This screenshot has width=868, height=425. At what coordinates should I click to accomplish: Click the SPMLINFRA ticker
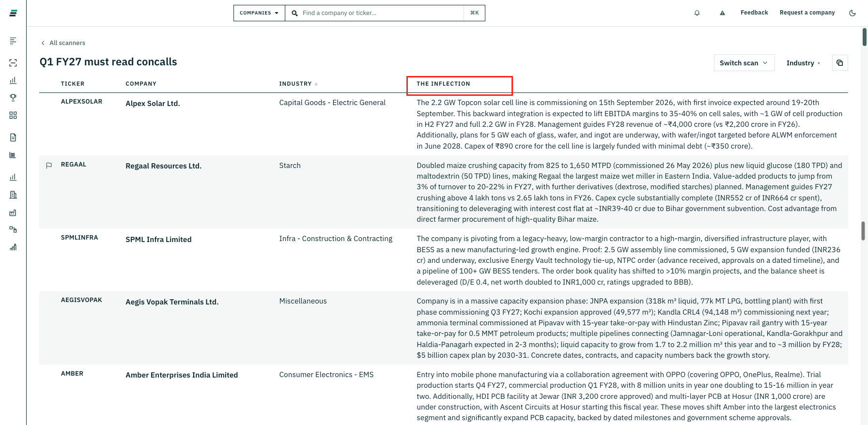(x=79, y=238)
